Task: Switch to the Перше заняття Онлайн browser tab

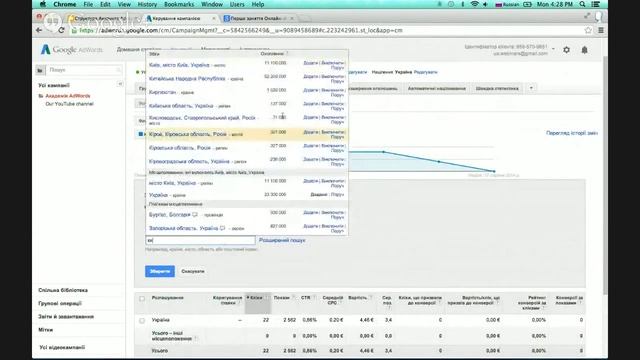Action: [x=258, y=18]
